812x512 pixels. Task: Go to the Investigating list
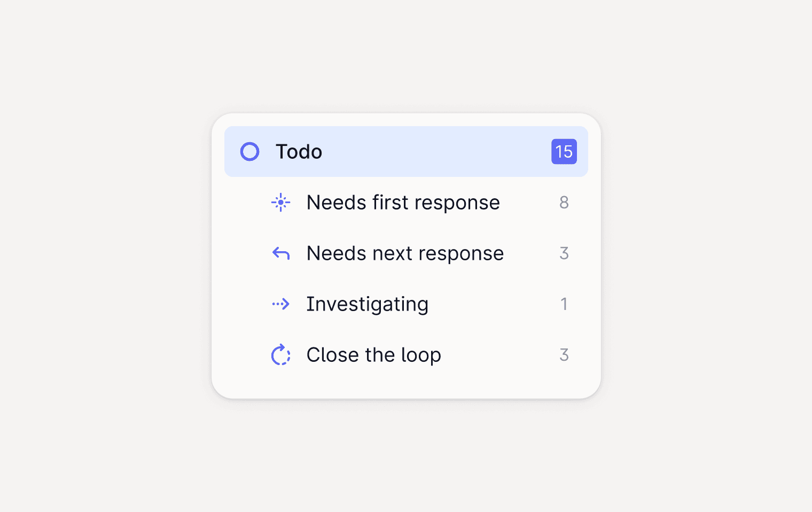click(367, 304)
